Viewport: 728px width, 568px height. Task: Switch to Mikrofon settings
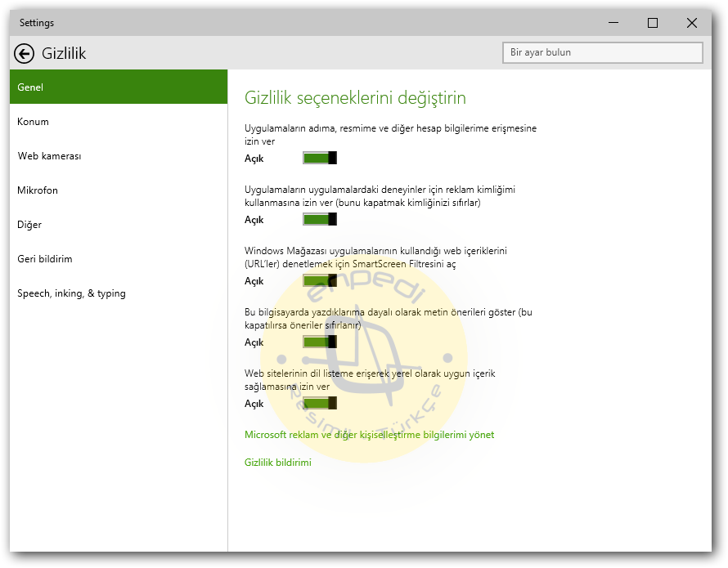(119, 190)
